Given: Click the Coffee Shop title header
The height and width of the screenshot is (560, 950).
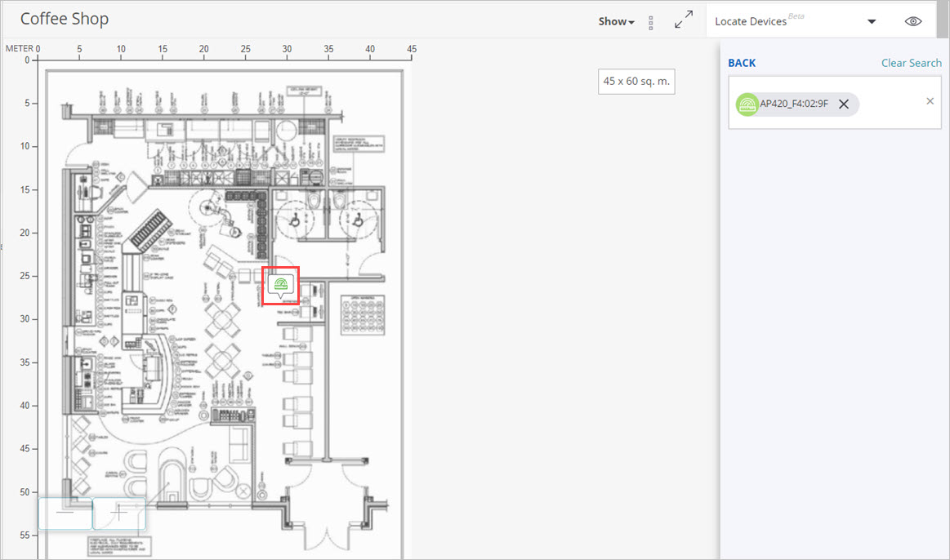Looking at the screenshot, I should [65, 18].
